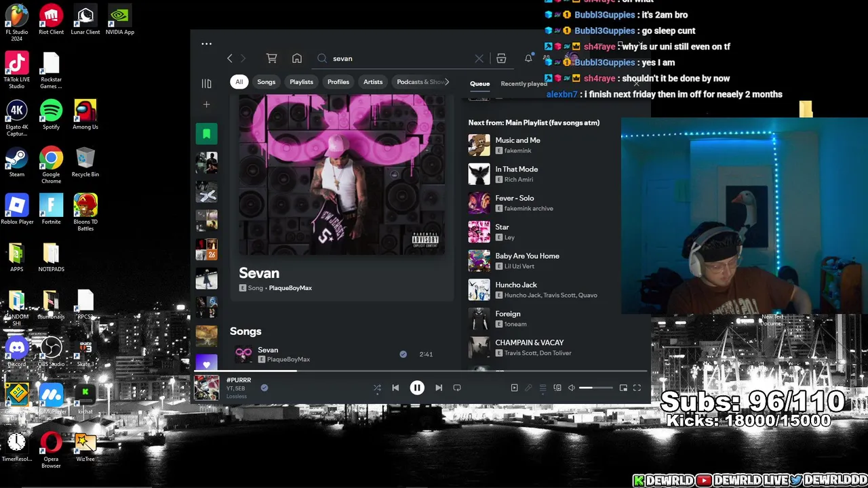
Task: Toggle the saved checkmark beside #PURRR
Action: click(x=264, y=388)
